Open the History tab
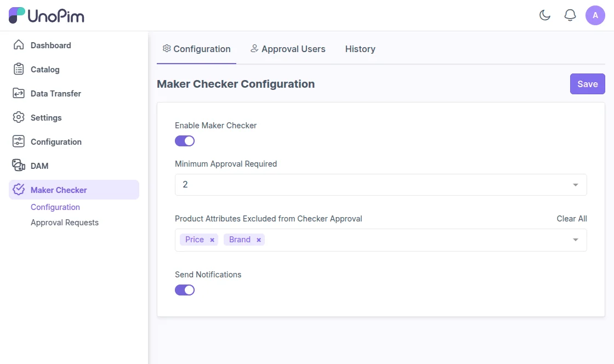 coord(360,49)
